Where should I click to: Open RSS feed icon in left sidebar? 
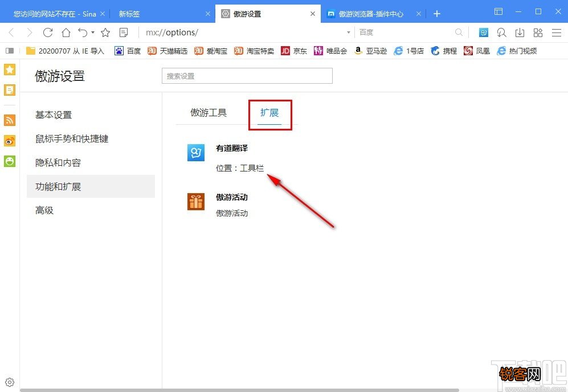(10, 120)
